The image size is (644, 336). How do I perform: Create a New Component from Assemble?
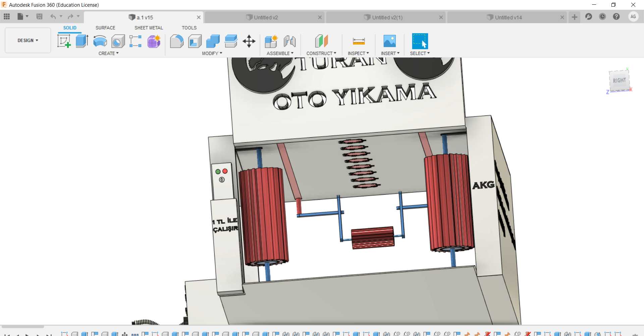(x=271, y=41)
